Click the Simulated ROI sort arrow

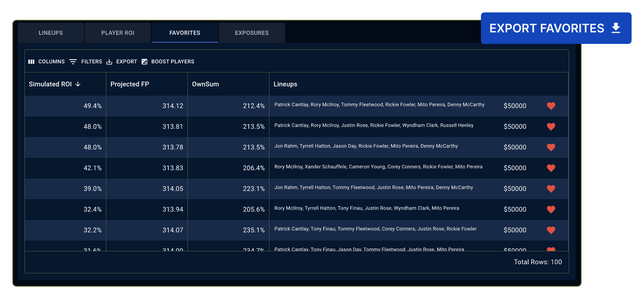click(78, 84)
